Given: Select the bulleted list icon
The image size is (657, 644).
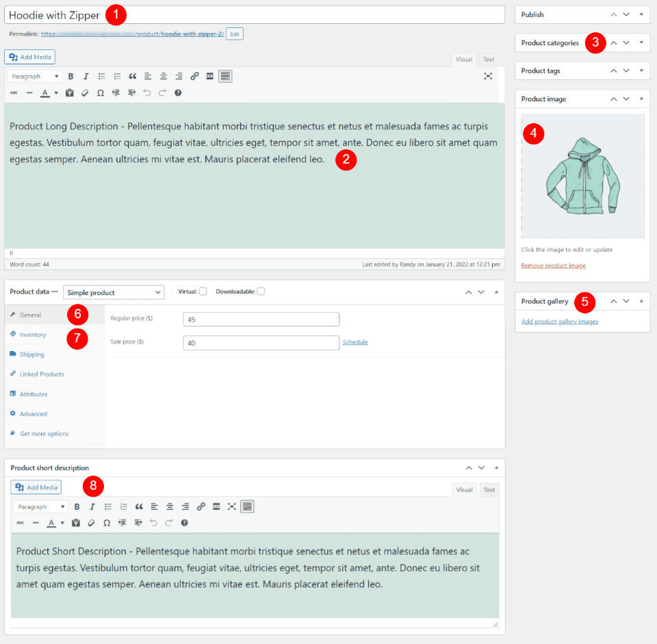Looking at the screenshot, I should point(101,76).
